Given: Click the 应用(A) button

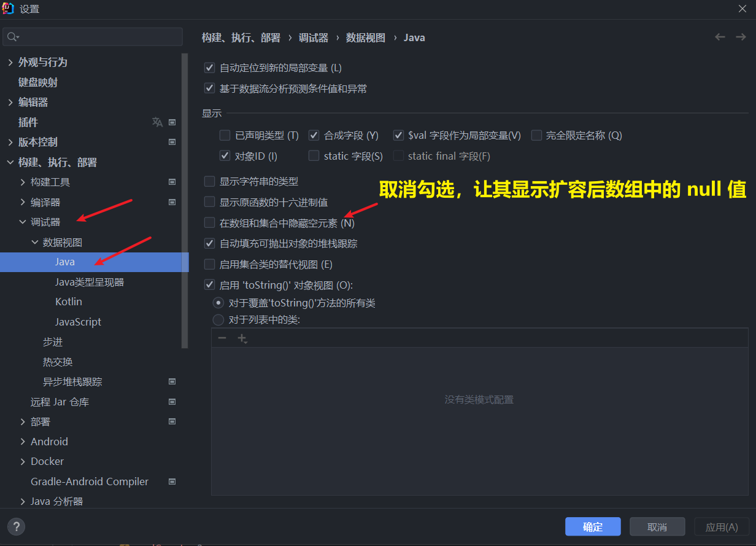Looking at the screenshot, I should click(721, 526).
